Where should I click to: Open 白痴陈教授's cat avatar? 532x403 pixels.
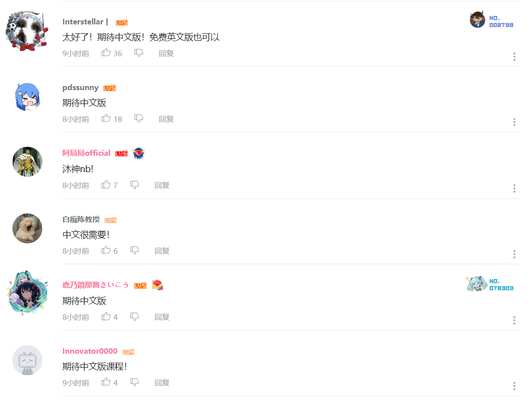coord(27,228)
